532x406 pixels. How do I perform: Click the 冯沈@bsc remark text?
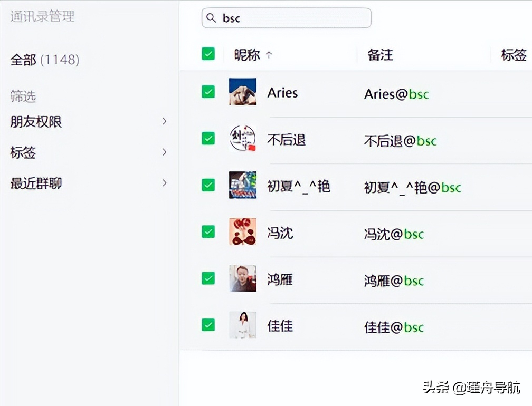point(394,234)
